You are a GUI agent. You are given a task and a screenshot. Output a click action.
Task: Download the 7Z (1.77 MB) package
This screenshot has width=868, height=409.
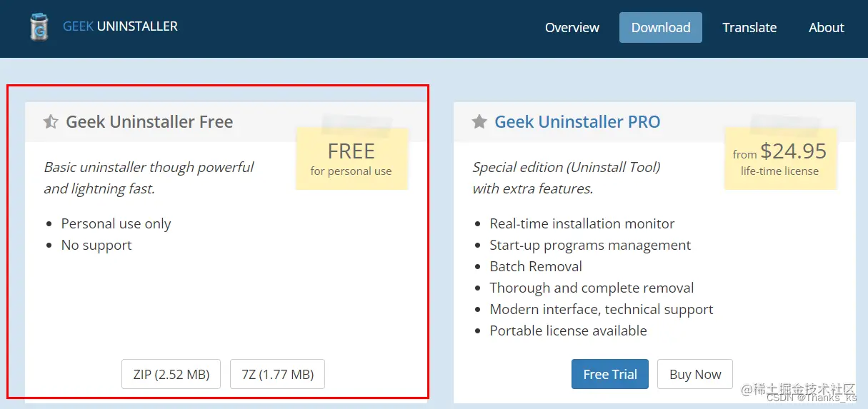click(277, 374)
